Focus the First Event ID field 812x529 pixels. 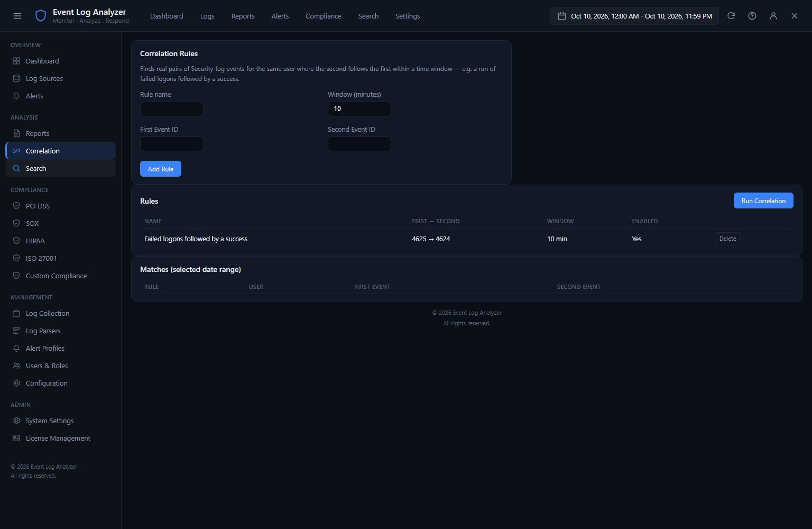tap(172, 144)
